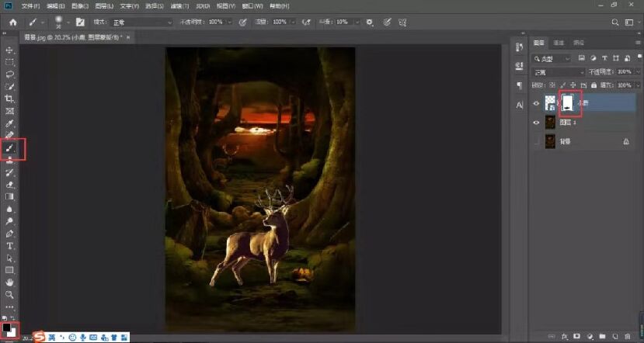Expand the smoothing value dropdown
This screenshot has width=644, height=343.
[x=357, y=23]
